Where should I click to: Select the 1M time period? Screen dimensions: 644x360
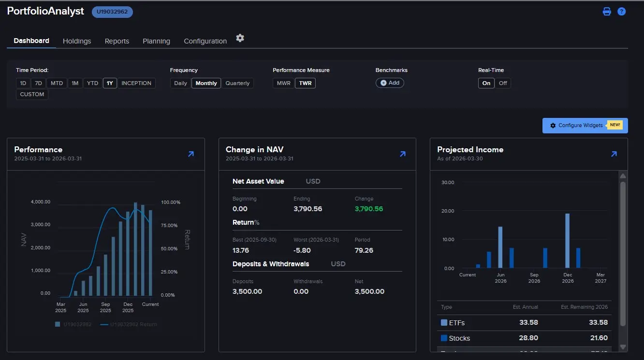pyautogui.click(x=75, y=83)
